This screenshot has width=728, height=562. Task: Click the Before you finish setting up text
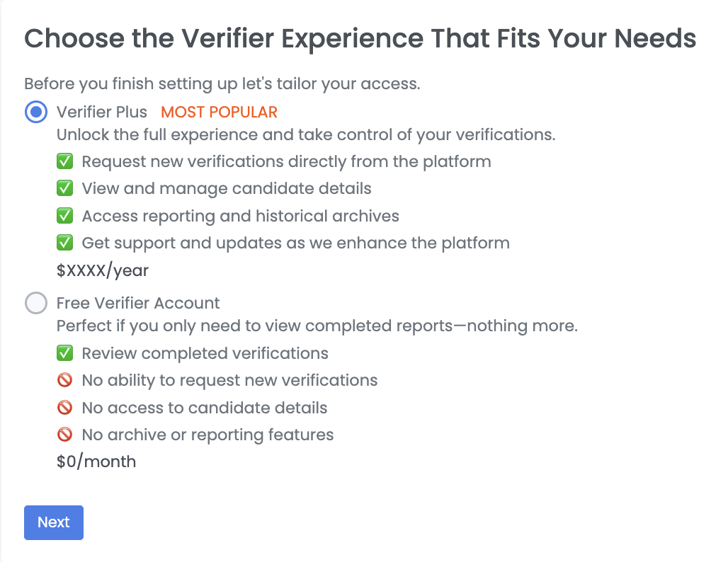pyautogui.click(x=222, y=84)
